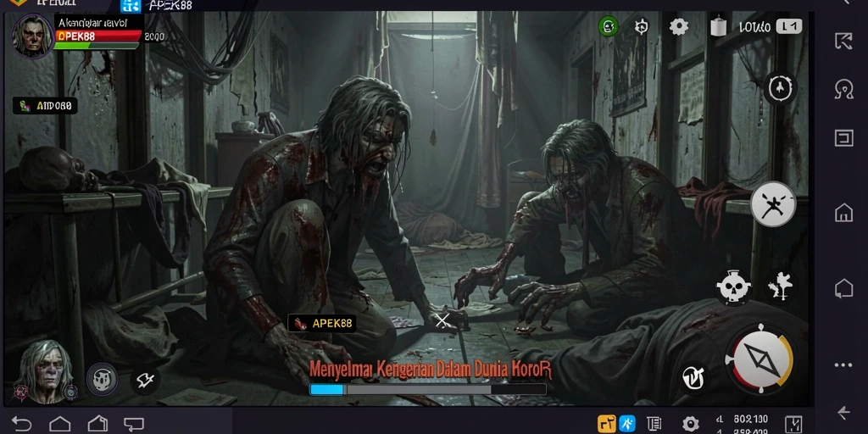Open game settings with the white gear icon
868x434 pixels.
coord(679,26)
